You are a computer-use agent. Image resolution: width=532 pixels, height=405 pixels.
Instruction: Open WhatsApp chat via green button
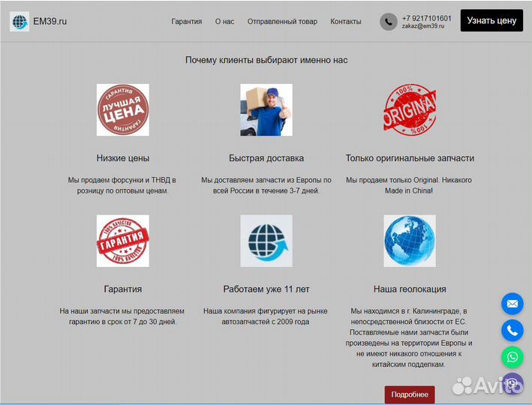tap(512, 357)
